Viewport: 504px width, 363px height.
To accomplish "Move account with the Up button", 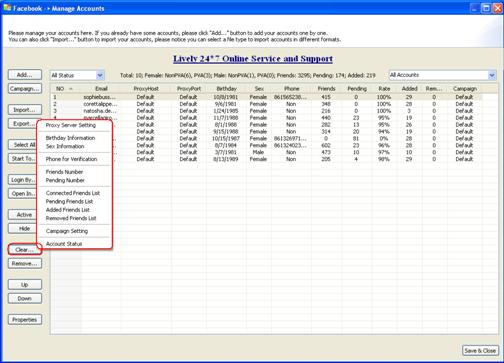I will click(x=25, y=285).
